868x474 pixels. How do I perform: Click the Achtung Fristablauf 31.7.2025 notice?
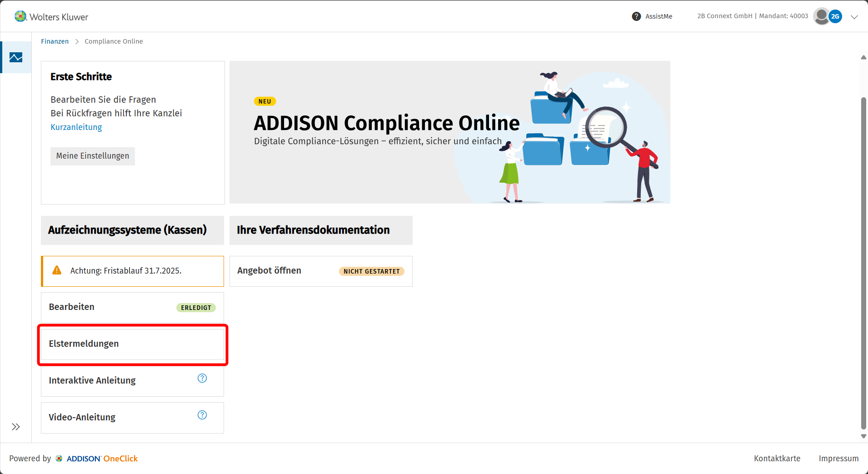(x=132, y=271)
